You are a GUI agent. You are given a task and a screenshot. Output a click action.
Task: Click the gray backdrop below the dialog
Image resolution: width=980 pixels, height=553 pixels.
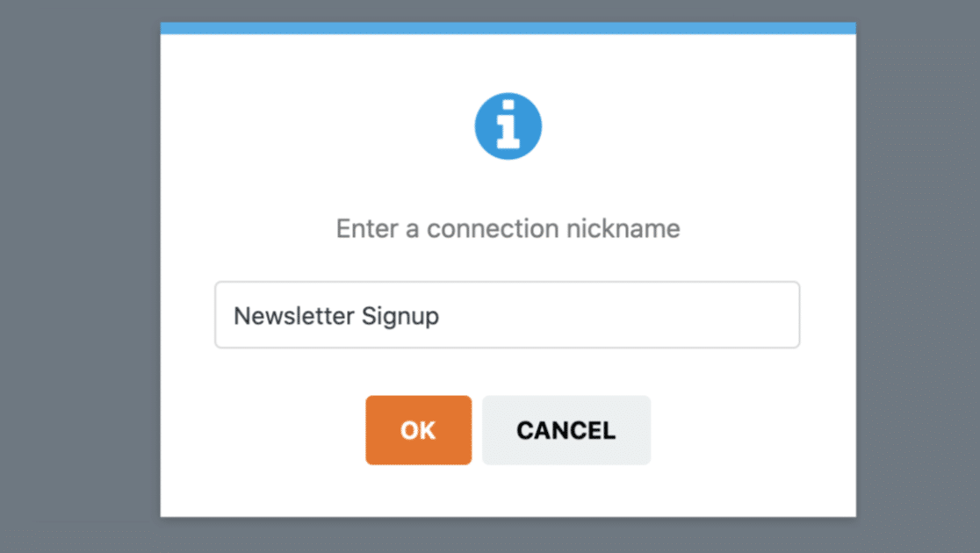point(508,535)
